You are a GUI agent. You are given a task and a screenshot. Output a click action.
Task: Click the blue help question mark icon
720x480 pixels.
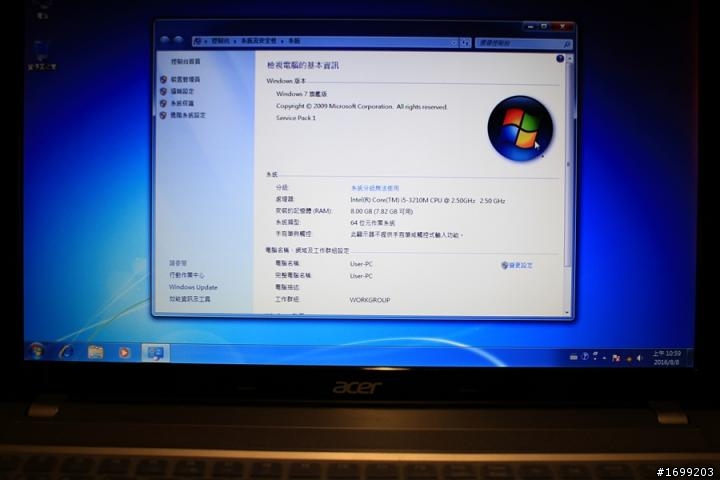560,59
